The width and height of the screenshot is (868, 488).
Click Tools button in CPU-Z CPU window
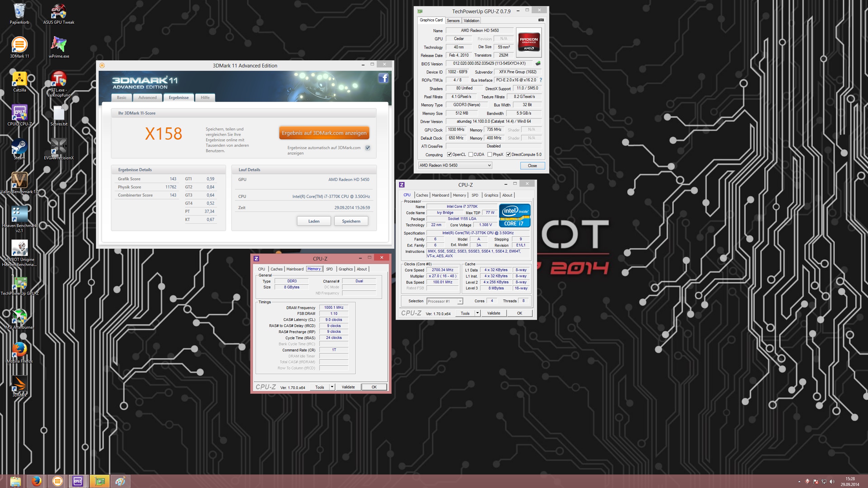click(465, 313)
